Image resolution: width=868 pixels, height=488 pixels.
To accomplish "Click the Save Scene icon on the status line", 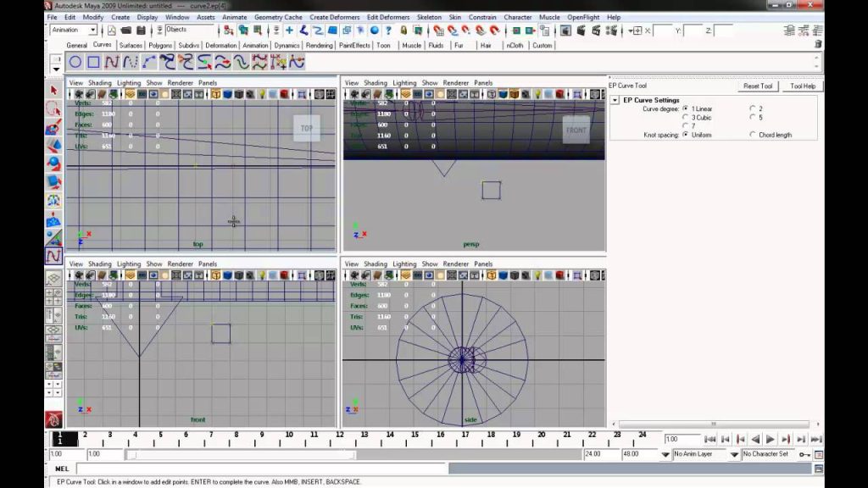I will tap(141, 30).
